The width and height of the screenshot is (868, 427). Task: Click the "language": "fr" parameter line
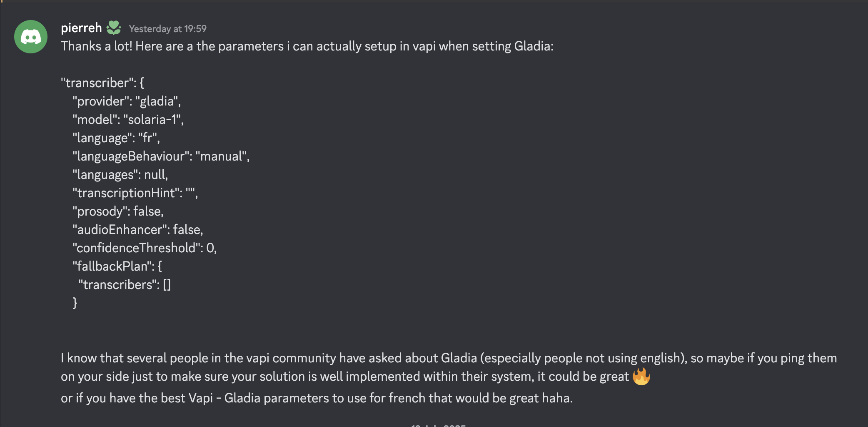117,138
